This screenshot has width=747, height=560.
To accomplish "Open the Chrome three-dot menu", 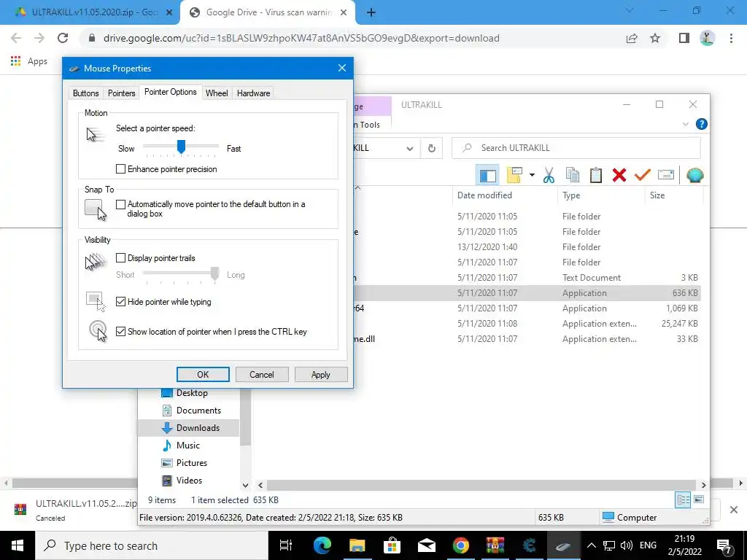I will [x=731, y=38].
